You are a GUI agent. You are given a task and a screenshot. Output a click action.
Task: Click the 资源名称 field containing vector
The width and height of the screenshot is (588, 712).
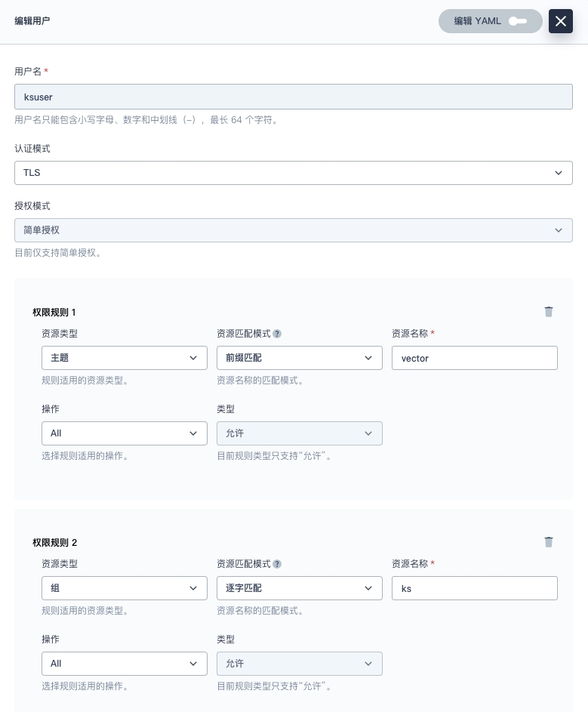tap(474, 358)
